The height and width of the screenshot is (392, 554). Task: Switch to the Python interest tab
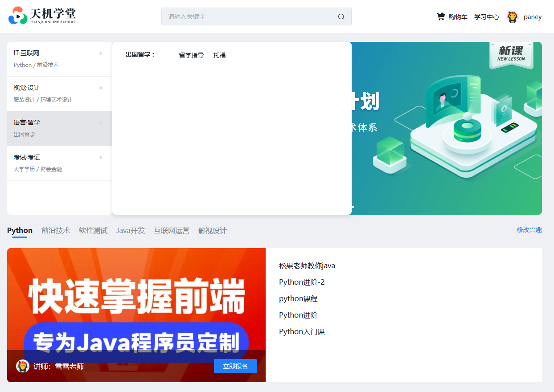(x=20, y=230)
